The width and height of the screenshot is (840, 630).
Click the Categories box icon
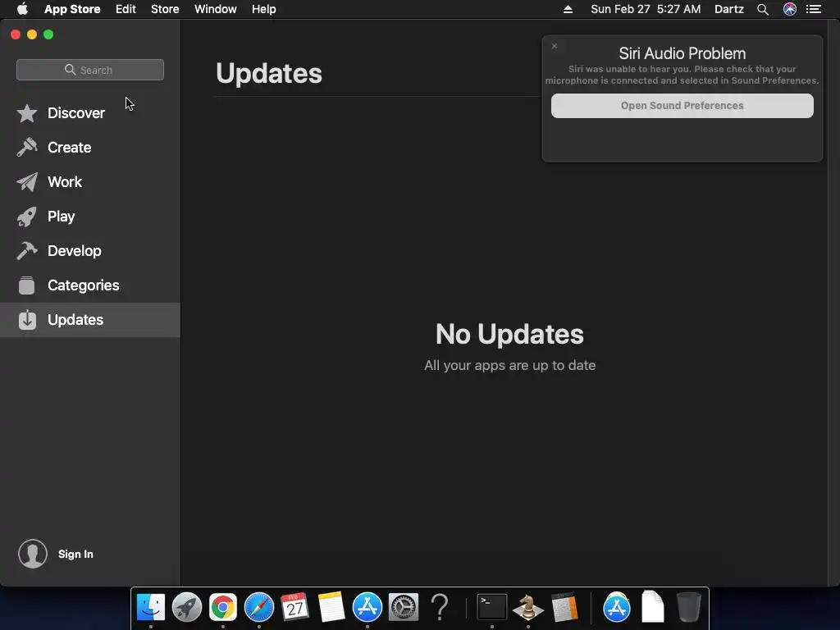[27, 285]
